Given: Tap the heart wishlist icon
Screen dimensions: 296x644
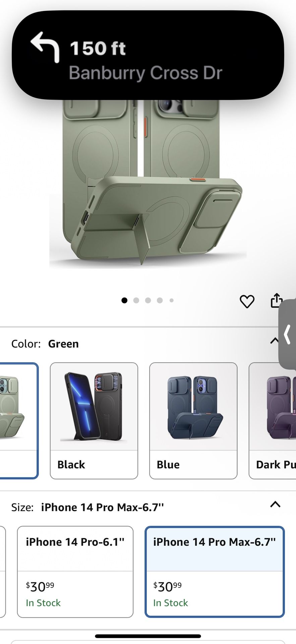Looking at the screenshot, I should click(x=247, y=301).
